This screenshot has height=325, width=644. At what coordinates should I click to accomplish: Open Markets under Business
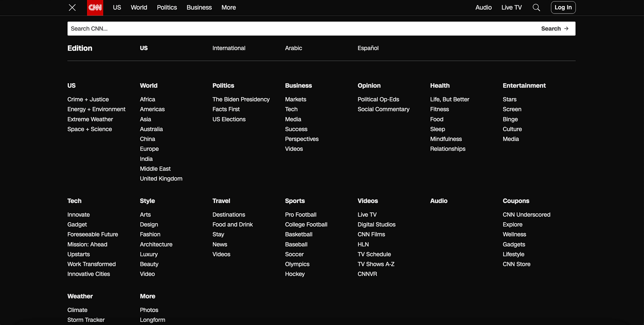(296, 99)
